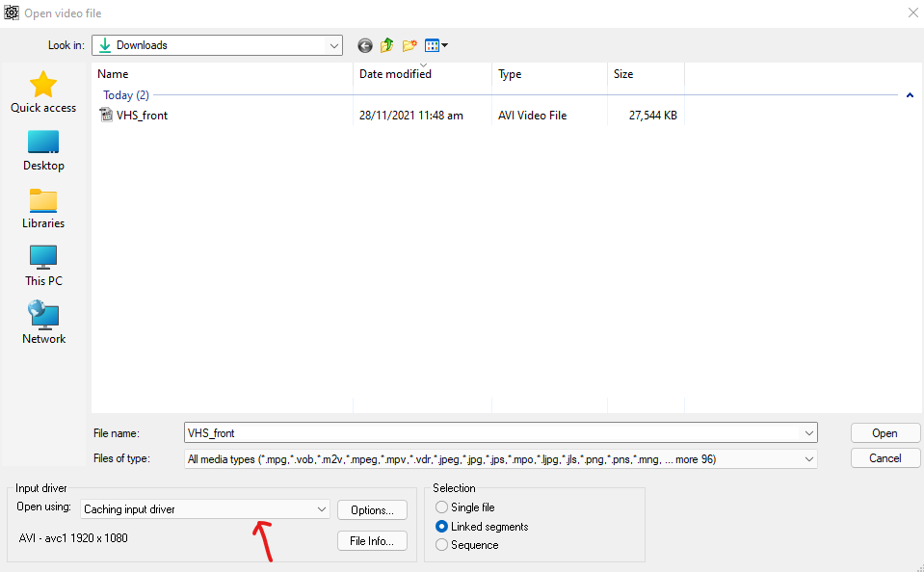The height and width of the screenshot is (572, 924).
Task: Click the File Info... button
Action: coord(372,541)
